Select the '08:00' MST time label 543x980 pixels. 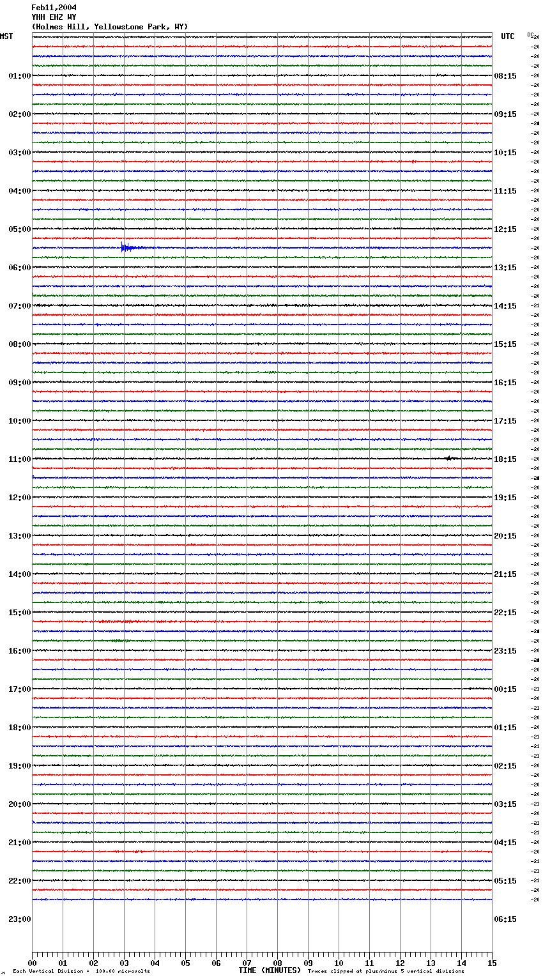pos(20,344)
